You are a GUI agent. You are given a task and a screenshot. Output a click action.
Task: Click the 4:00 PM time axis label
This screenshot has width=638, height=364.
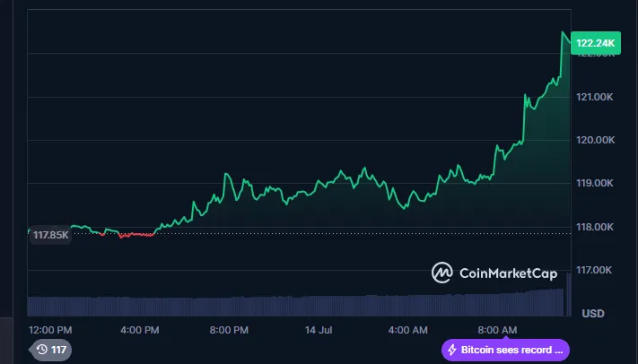tap(139, 330)
